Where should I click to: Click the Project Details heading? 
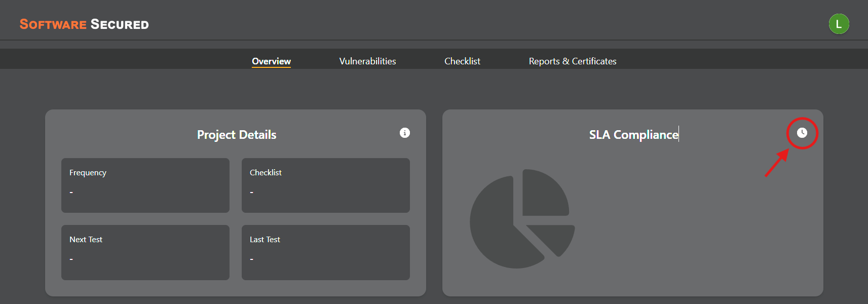click(x=237, y=135)
